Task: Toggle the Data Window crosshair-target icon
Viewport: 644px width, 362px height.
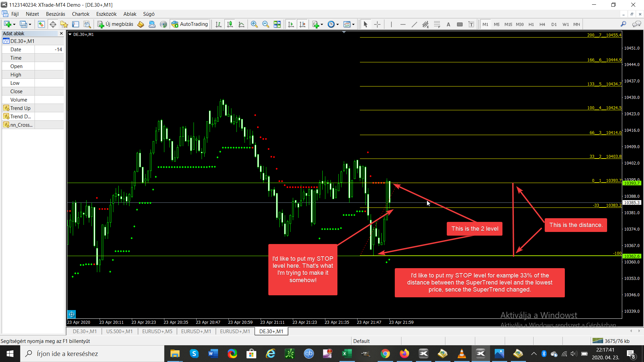Action: (53, 24)
